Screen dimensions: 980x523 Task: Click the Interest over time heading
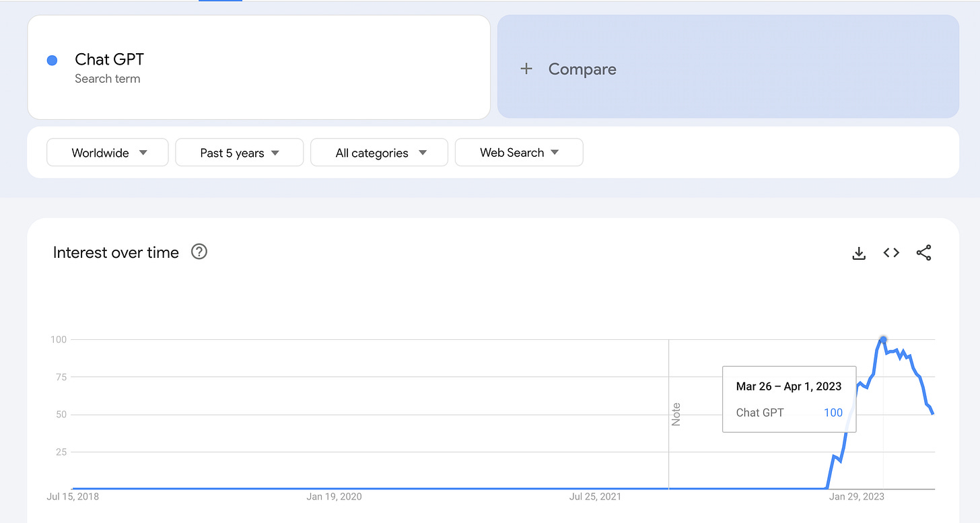click(116, 252)
